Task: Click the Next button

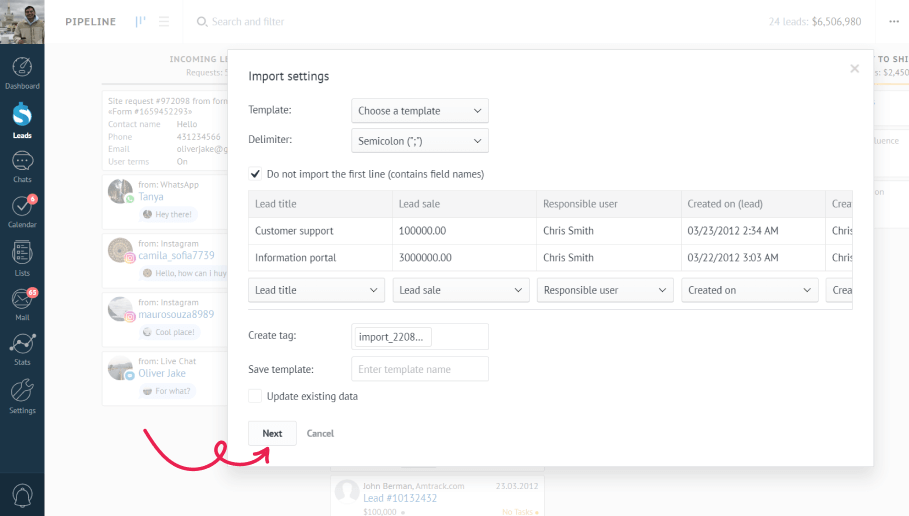Action: [272, 433]
